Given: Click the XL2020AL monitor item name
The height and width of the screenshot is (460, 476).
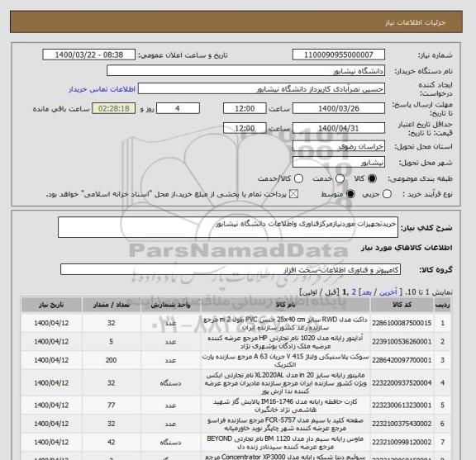Looking at the screenshot, I should click(285, 383).
